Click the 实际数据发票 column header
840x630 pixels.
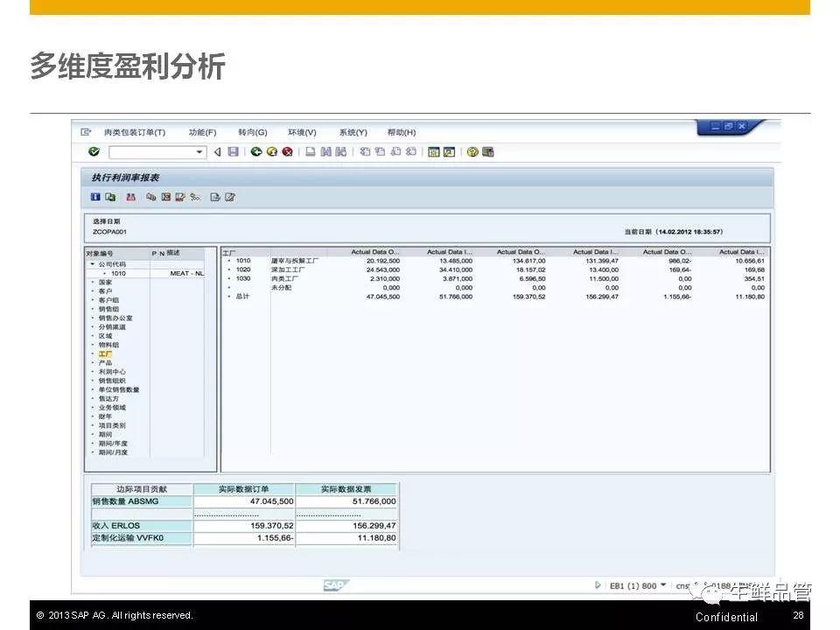346,489
